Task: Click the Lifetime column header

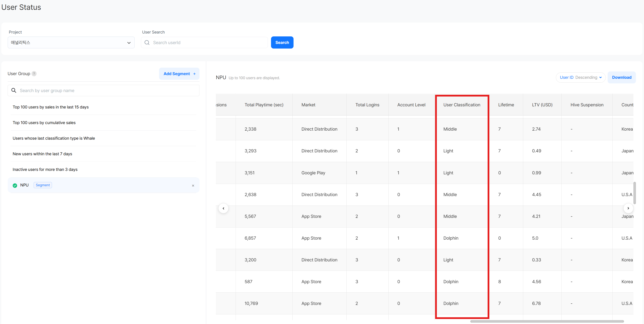Action: 506,105
